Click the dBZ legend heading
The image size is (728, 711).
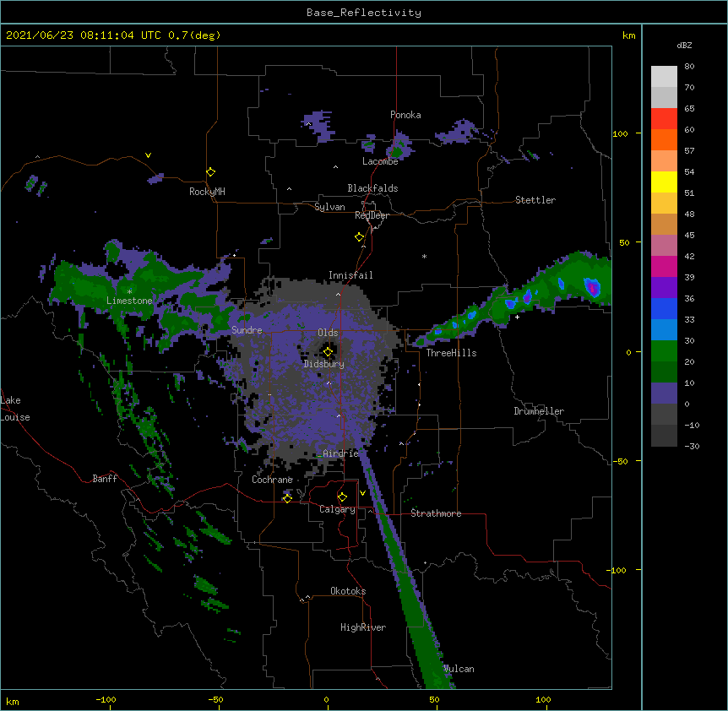point(684,45)
